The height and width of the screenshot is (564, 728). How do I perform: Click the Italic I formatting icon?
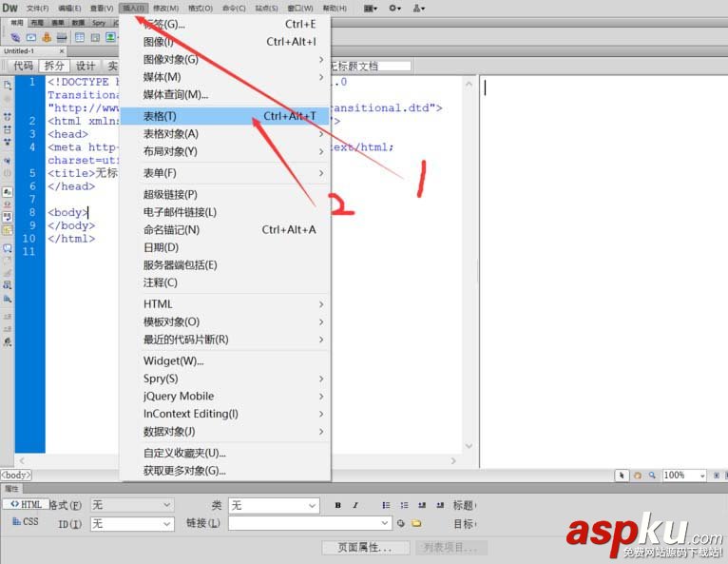pyautogui.click(x=355, y=505)
